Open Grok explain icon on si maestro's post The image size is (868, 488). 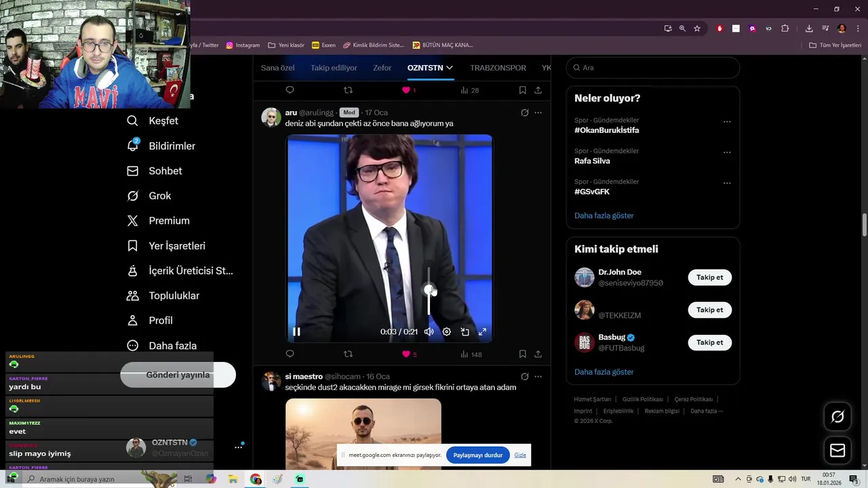pos(524,376)
